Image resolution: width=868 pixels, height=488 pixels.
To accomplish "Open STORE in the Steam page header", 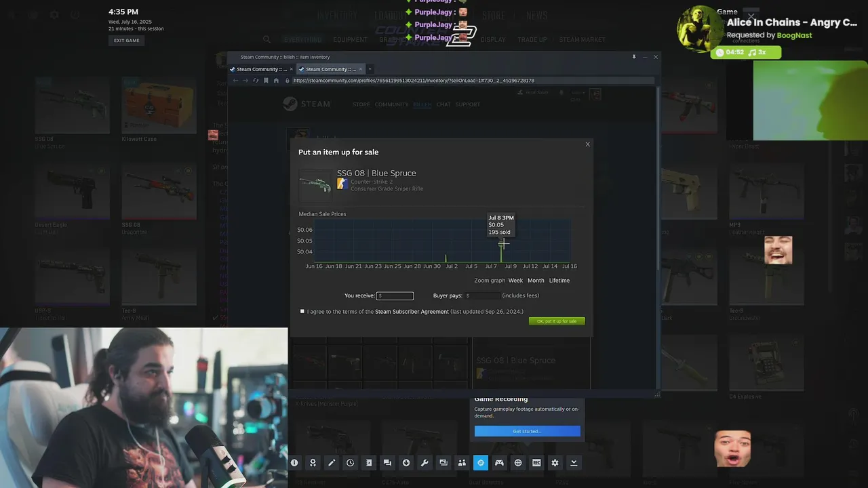I will tap(361, 104).
